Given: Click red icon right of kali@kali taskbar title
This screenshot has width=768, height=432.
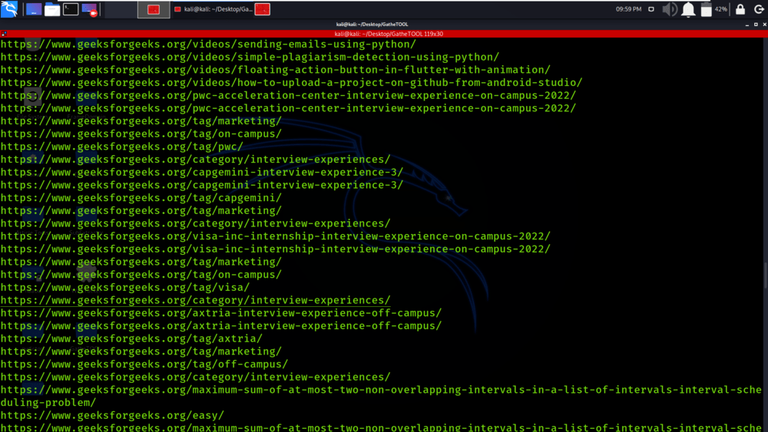Looking at the screenshot, I should pos(262,9).
